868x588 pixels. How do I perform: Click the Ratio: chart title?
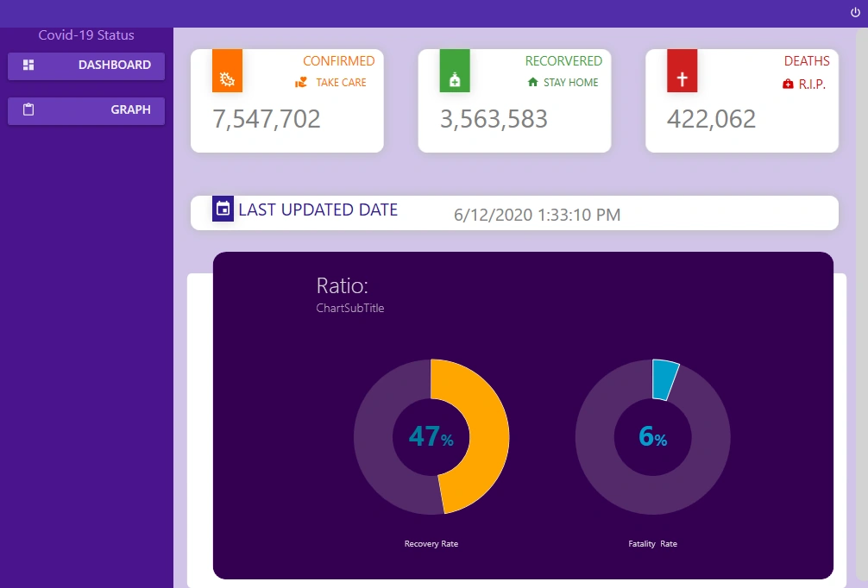pos(342,286)
